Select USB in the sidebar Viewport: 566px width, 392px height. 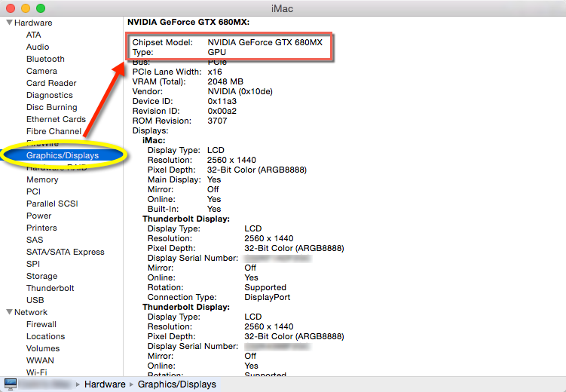[x=35, y=300]
